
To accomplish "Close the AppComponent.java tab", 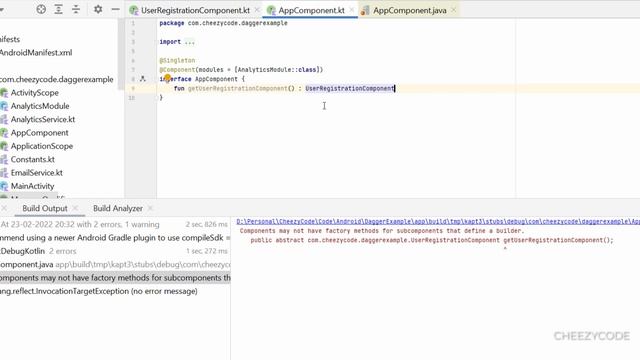I will pos(453,10).
